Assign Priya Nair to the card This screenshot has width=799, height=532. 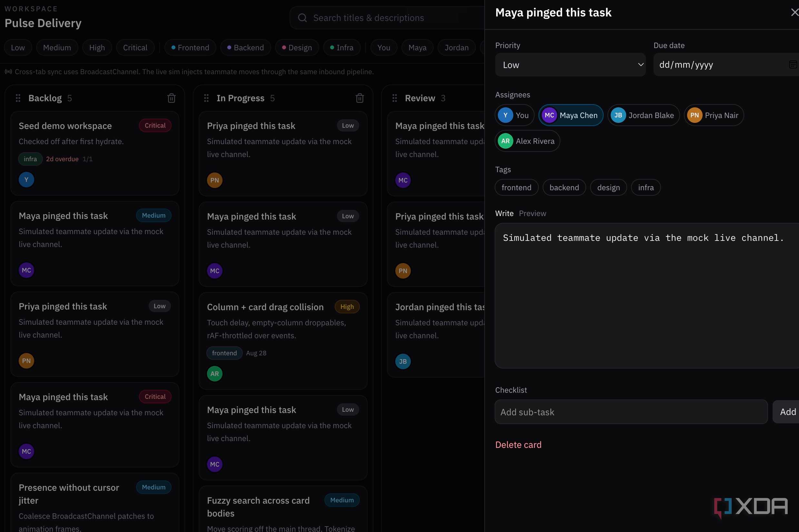[714, 115]
